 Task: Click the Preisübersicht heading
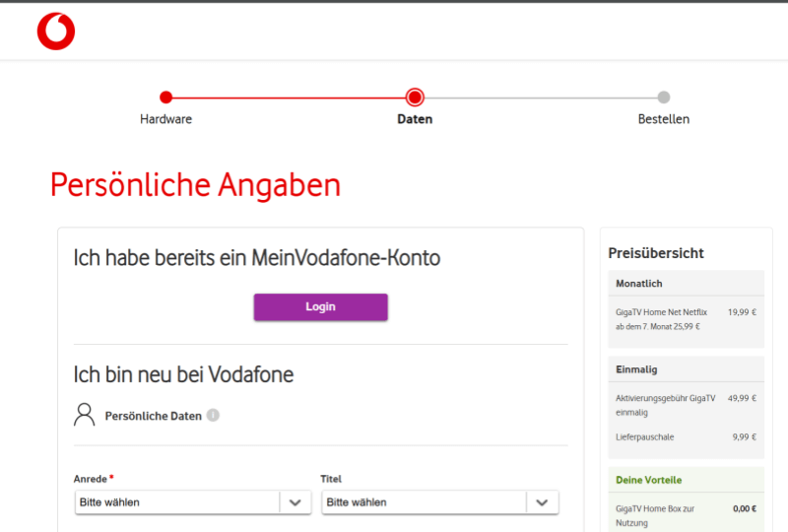tap(656, 253)
